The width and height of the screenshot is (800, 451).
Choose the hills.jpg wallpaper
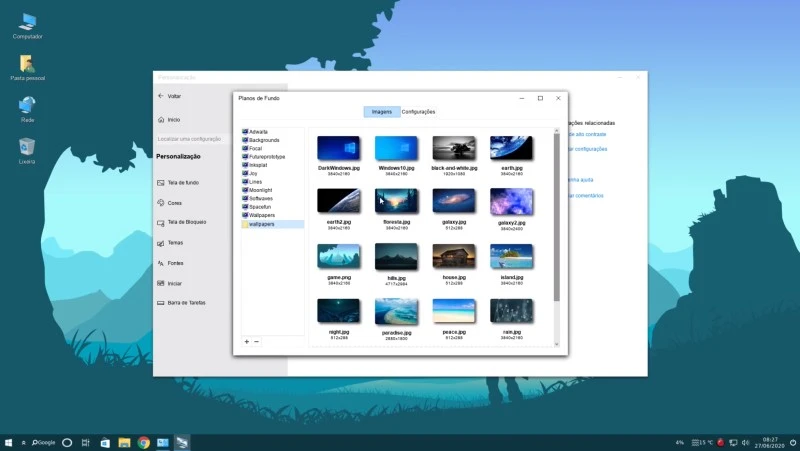[396, 264]
